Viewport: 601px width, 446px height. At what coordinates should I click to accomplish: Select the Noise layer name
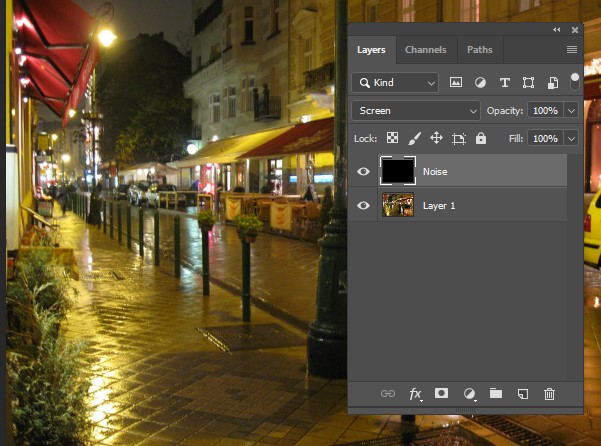coord(435,172)
